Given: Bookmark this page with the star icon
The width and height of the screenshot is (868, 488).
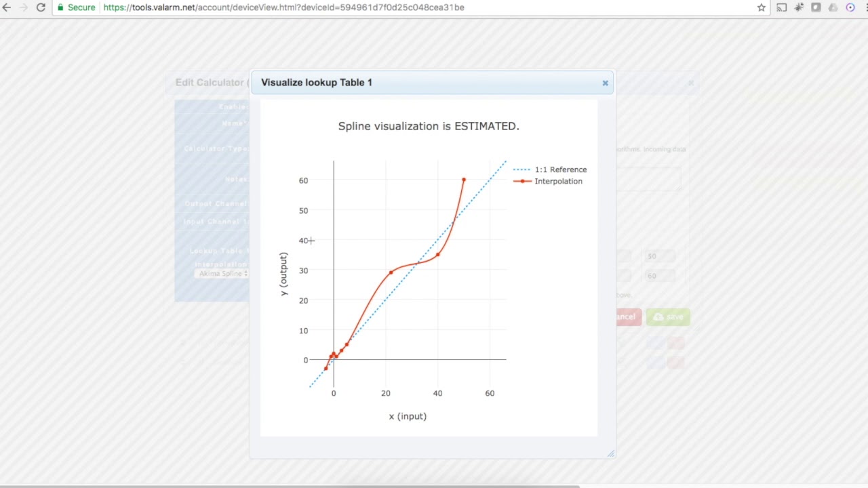Looking at the screenshot, I should point(761,7).
